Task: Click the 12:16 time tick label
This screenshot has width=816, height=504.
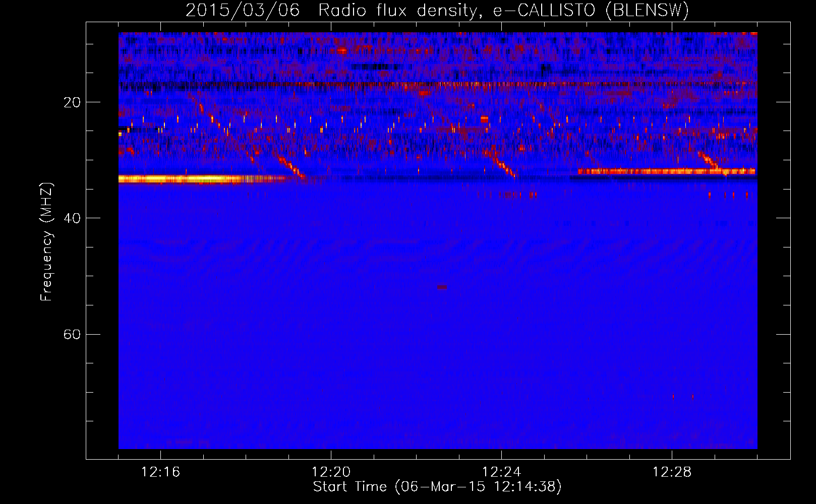Action: tap(160, 472)
